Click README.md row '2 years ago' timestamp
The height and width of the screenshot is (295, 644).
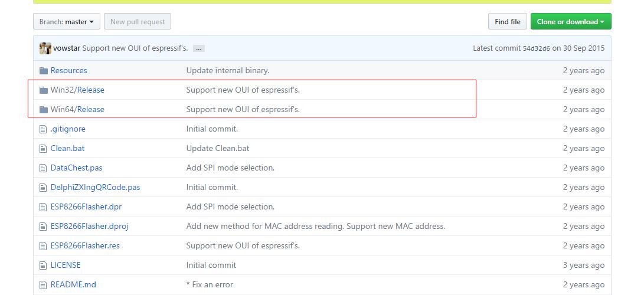(x=584, y=285)
